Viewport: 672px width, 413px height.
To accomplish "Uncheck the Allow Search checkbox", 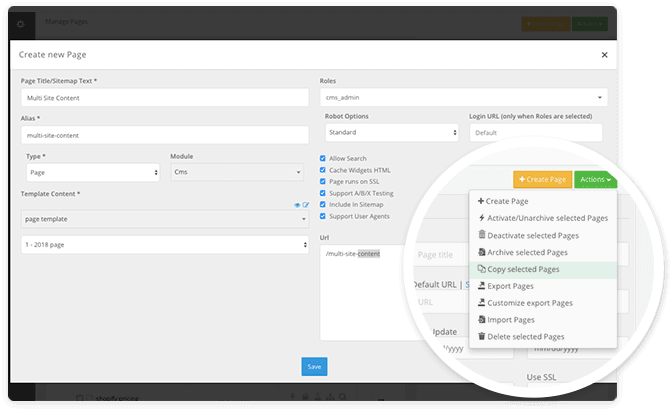I will [x=323, y=158].
